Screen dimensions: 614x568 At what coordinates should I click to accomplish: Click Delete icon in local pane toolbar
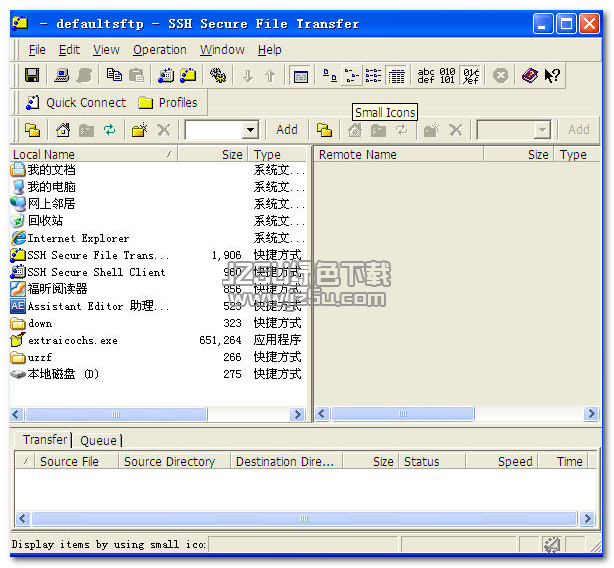click(x=164, y=130)
